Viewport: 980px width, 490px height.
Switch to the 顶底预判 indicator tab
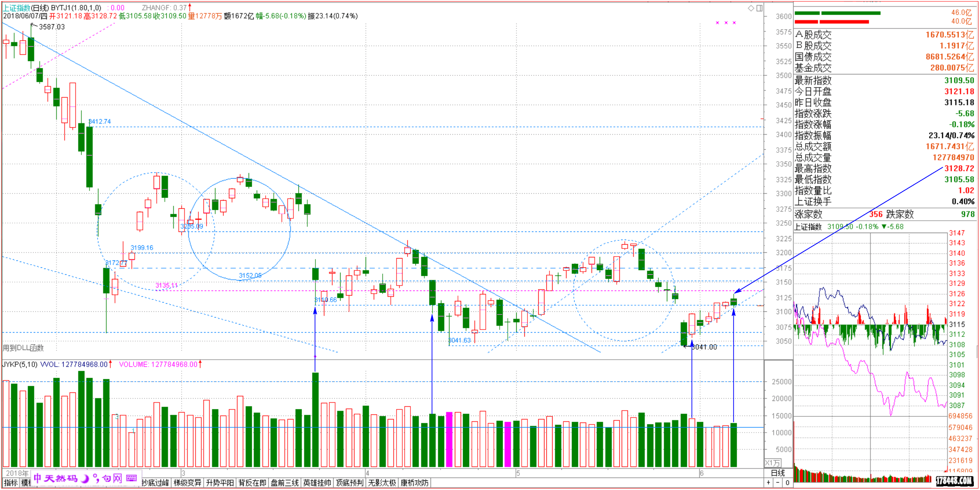pyautogui.click(x=349, y=483)
